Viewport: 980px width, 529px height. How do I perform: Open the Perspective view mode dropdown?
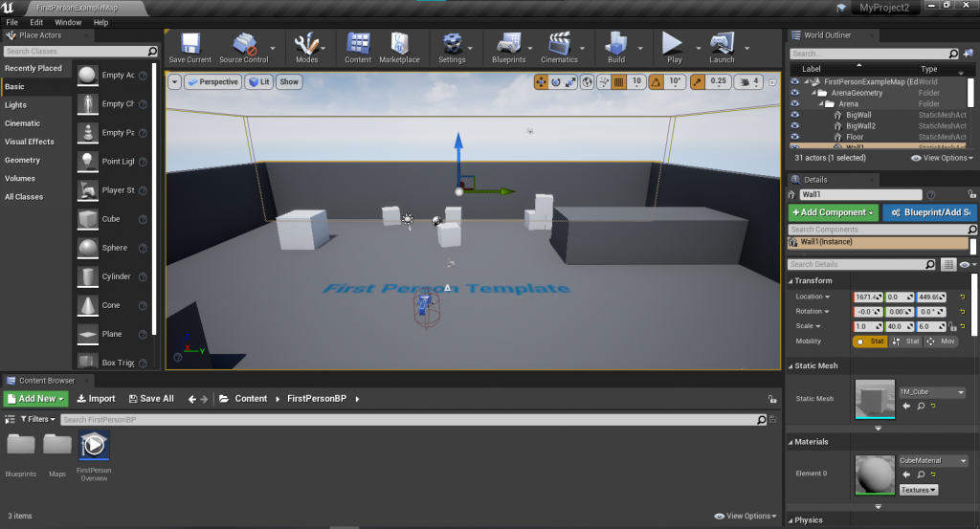tap(213, 82)
